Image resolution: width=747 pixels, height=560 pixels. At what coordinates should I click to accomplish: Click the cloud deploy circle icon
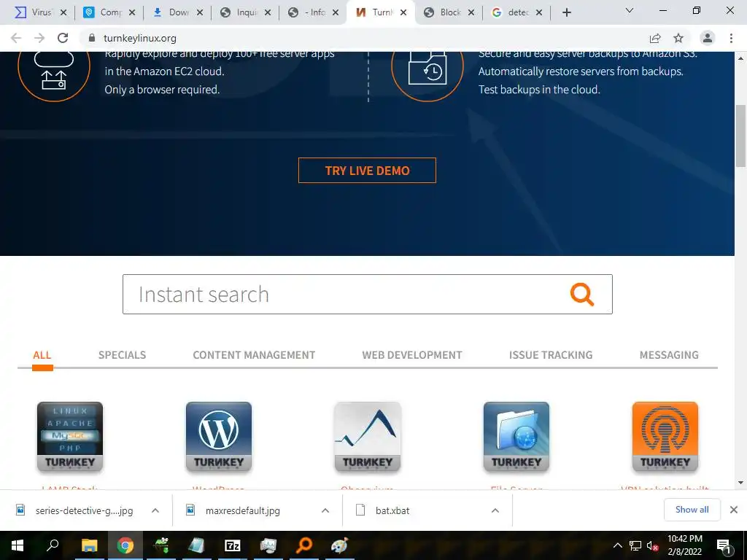pos(54,71)
